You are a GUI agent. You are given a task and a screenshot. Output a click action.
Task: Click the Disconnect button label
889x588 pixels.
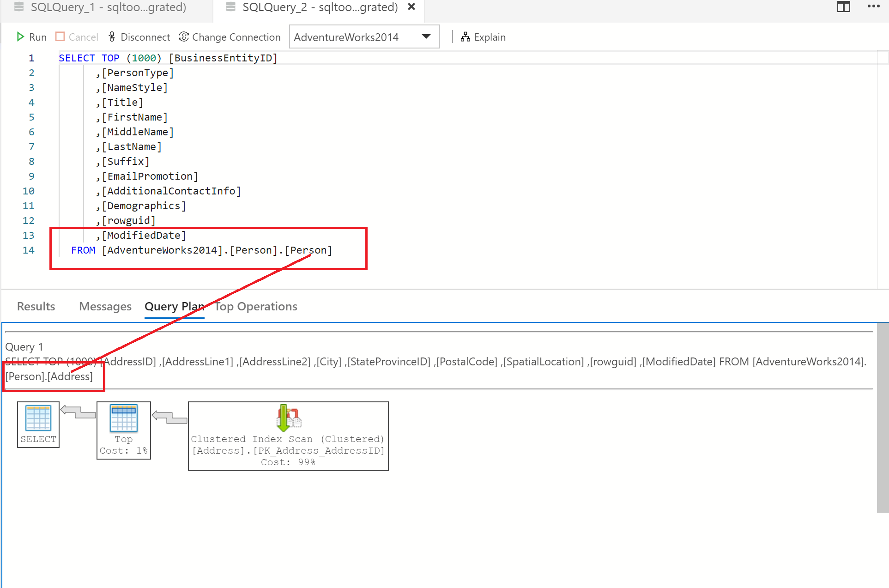pos(145,37)
